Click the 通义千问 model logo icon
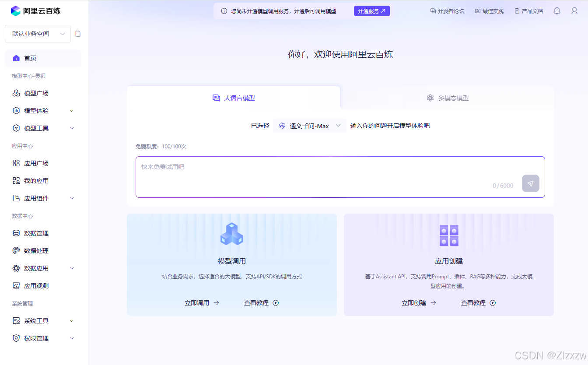Viewport: 588px width, 365px height. click(282, 126)
